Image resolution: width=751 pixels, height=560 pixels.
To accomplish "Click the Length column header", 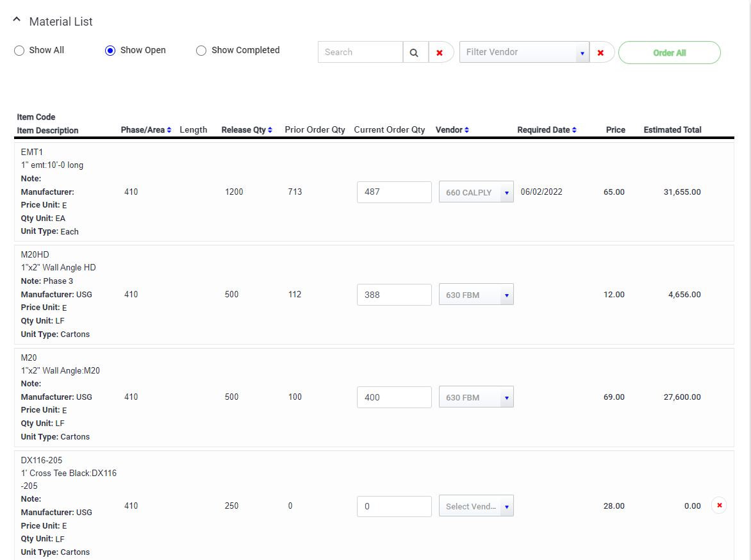I will [x=194, y=130].
